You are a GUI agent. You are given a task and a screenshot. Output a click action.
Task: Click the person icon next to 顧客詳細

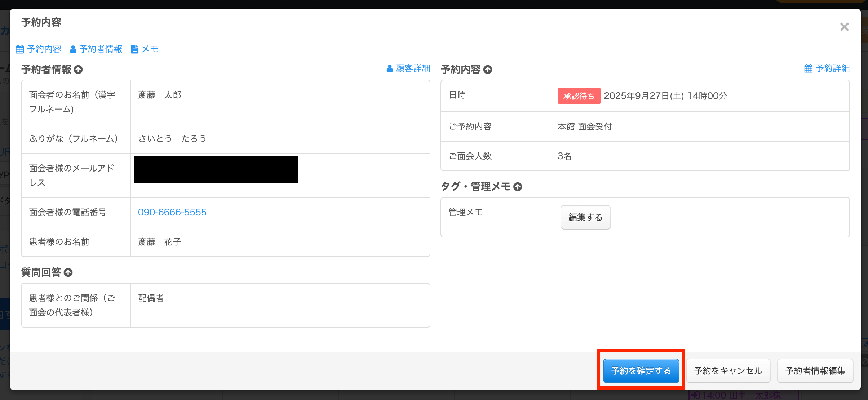click(390, 68)
